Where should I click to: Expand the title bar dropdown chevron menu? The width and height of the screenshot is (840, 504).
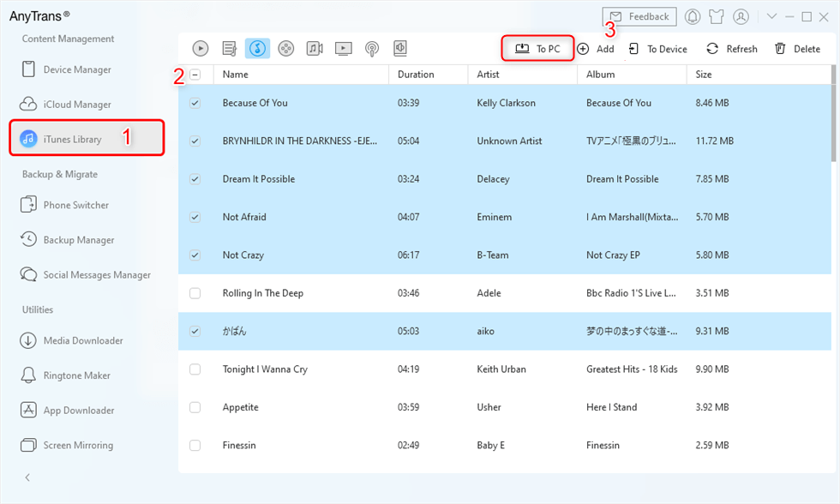771,17
